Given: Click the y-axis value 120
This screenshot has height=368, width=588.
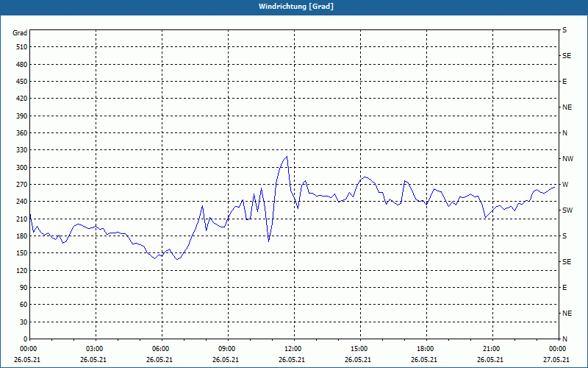Looking at the screenshot, I should [21, 270].
